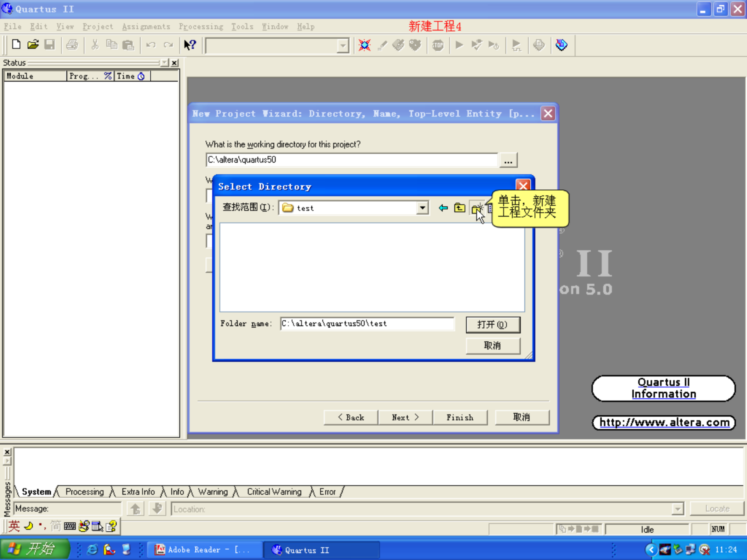Open the Tools menu

[242, 26]
